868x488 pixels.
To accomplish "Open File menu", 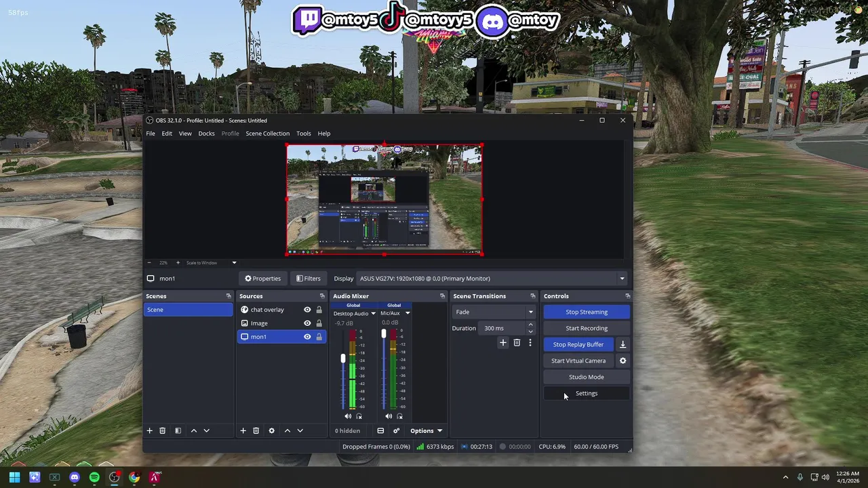I will [151, 134].
